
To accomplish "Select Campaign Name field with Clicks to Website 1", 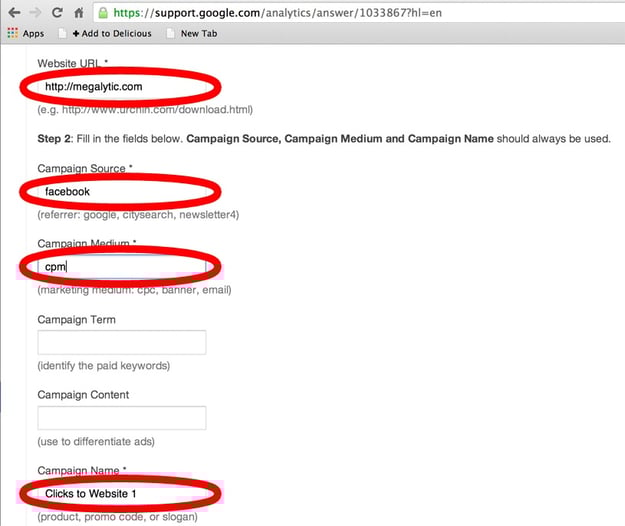I will 122,493.
